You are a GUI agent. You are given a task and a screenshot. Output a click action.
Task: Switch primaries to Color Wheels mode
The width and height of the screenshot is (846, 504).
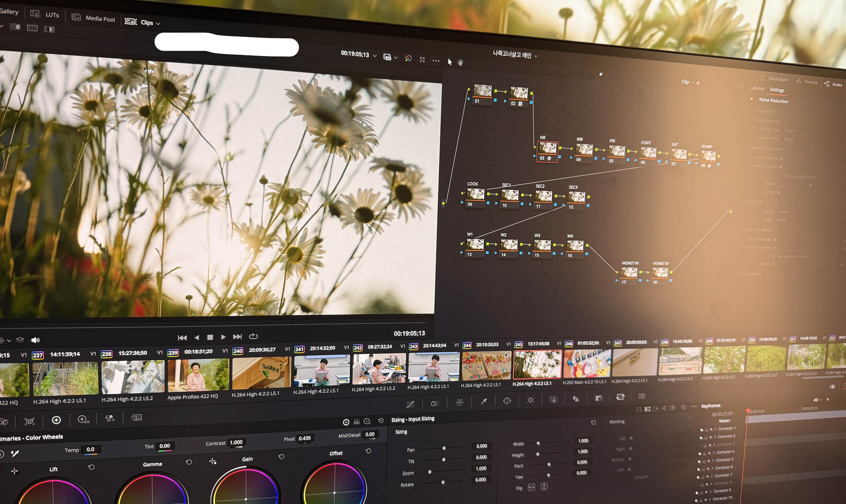[346, 422]
